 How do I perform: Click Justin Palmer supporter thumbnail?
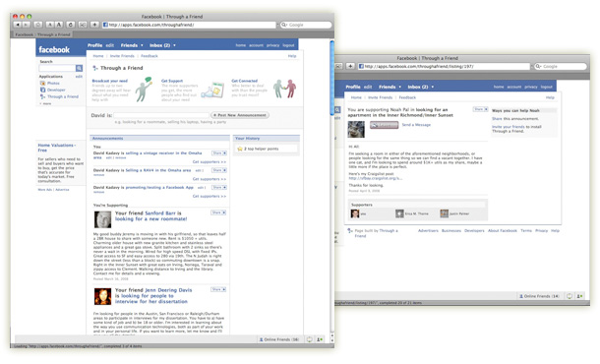444,213
